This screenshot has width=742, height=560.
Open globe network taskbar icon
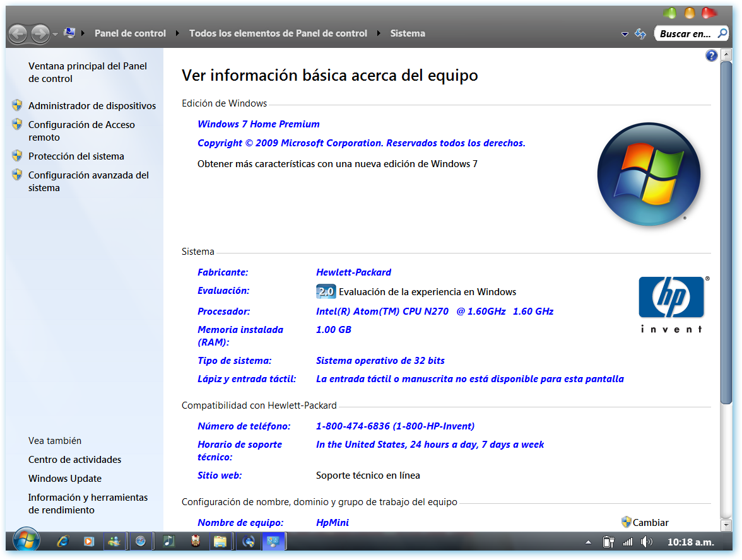point(249,541)
